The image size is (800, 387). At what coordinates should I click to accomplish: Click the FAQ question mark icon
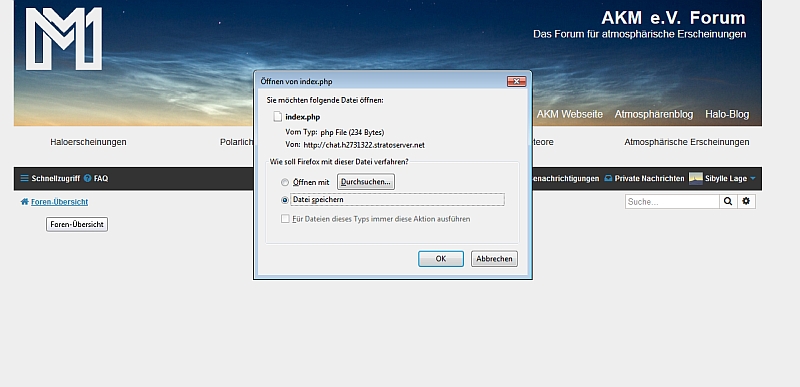click(x=87, y=178)
